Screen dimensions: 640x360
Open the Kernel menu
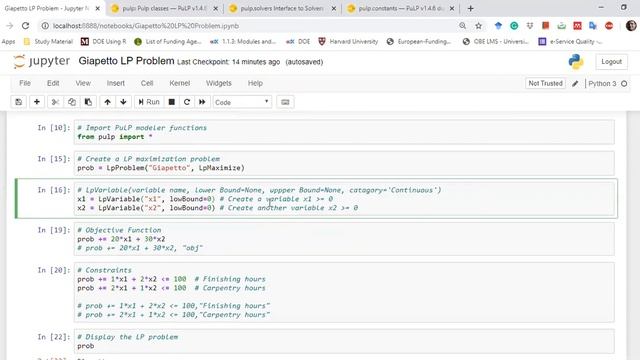click(x=180, y=83)
